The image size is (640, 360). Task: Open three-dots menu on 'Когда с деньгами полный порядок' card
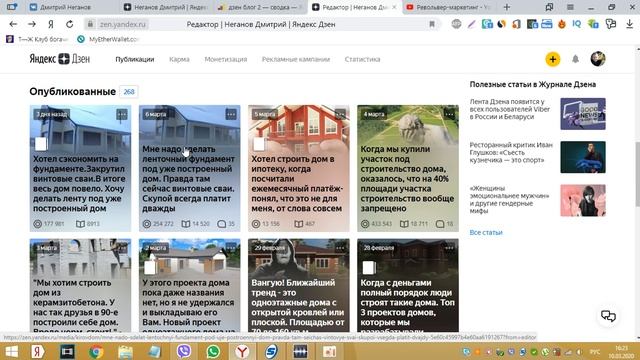click(449, 248)
